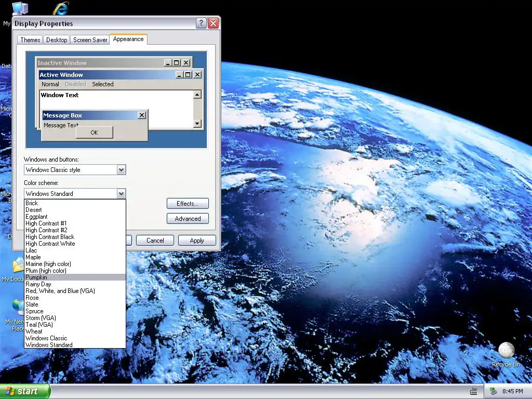
Task: Click the preview Message Box OK button
Action: click(x=95, y=132)
